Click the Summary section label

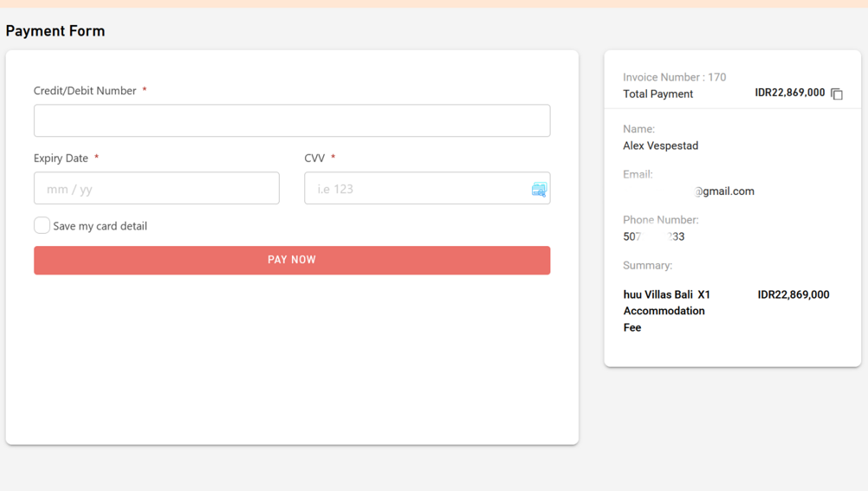pos(647,265)
